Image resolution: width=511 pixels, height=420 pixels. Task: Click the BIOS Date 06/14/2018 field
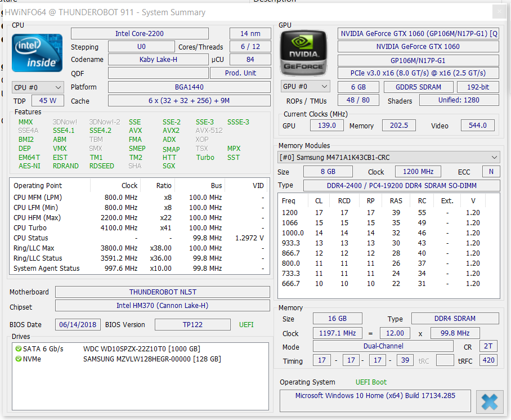click(x=78, y=325)
